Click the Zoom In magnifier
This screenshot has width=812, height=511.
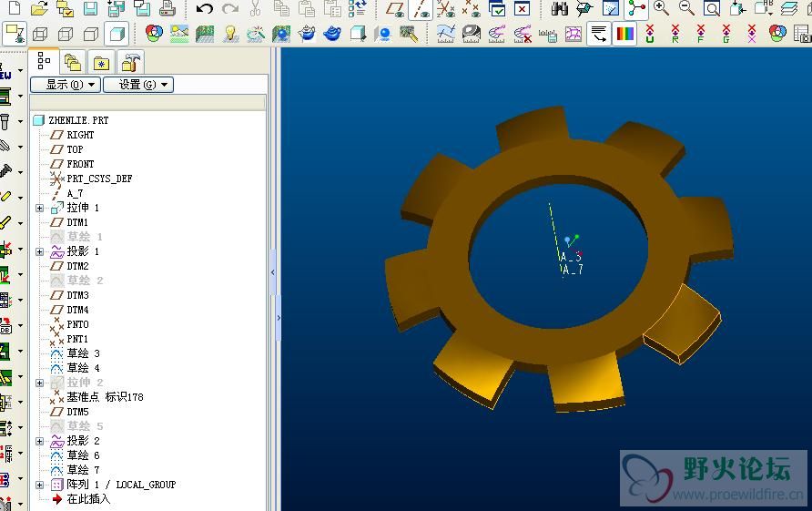click(x=661, y=8)
